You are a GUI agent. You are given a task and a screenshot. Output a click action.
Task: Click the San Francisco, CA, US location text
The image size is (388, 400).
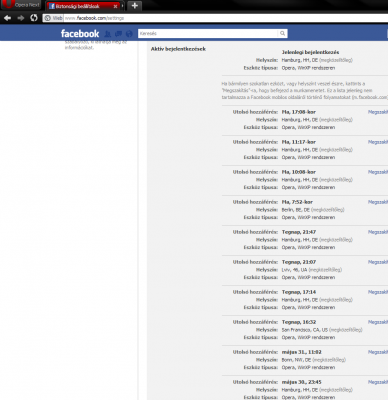pyautogui.click(x=305, y=330)
